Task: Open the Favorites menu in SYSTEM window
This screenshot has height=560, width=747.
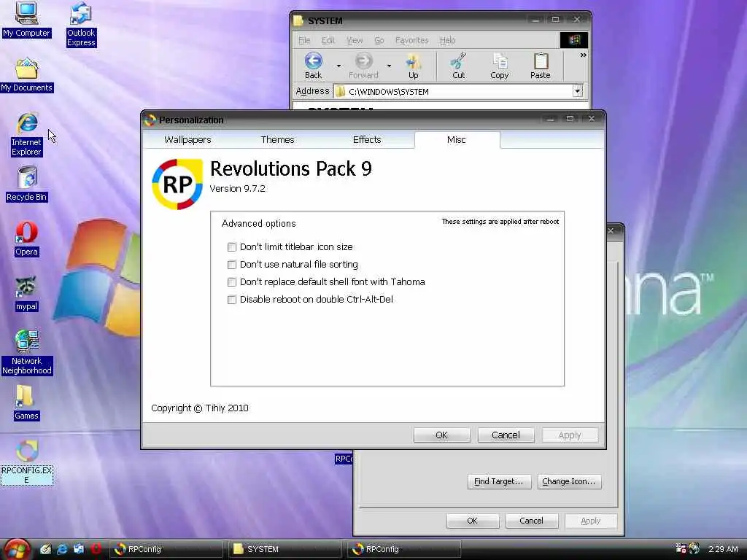Action: click(x=411, y=41)
